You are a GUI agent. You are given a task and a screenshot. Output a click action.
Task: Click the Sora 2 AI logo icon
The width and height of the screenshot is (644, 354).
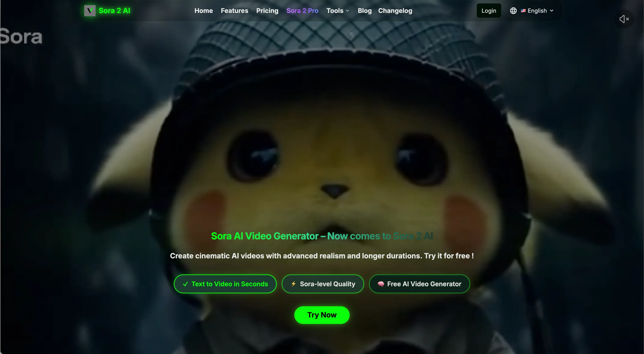coord(90,11)
